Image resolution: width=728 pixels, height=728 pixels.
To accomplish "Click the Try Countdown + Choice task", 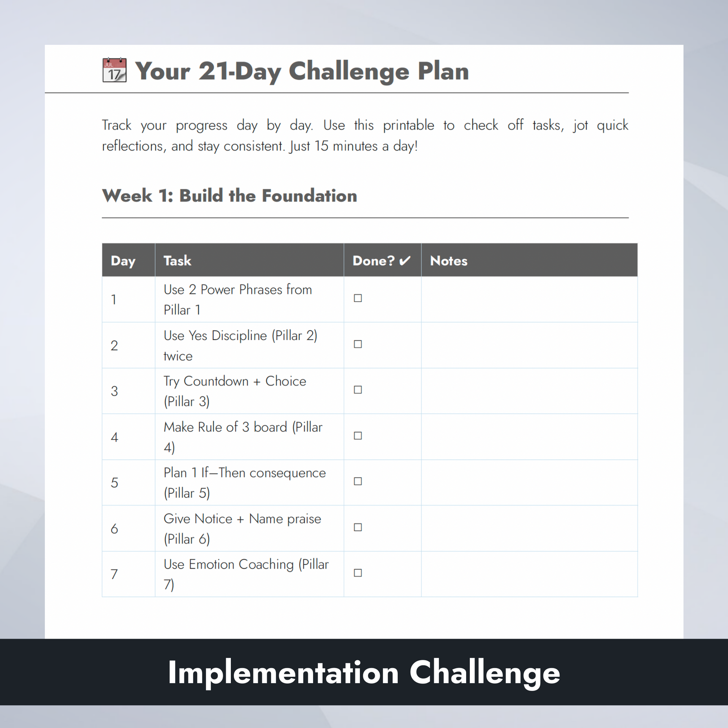I will tap(235, 391).
